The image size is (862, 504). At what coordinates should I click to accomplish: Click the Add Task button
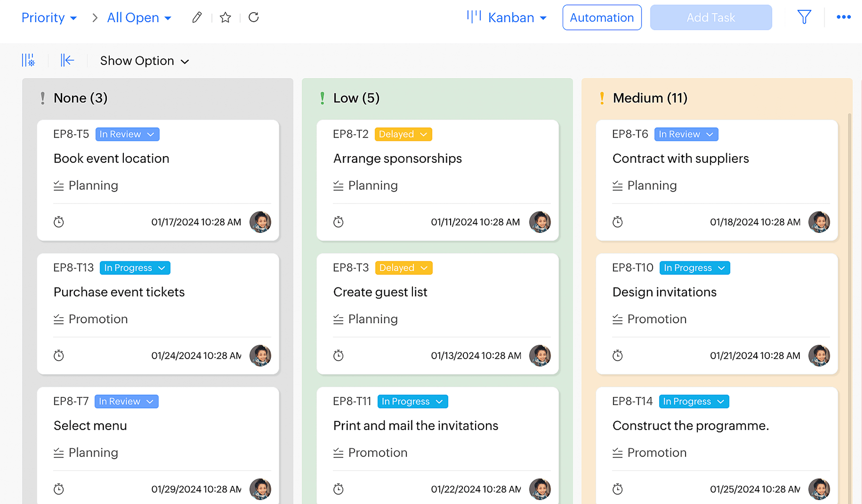[x=711, y=18]
